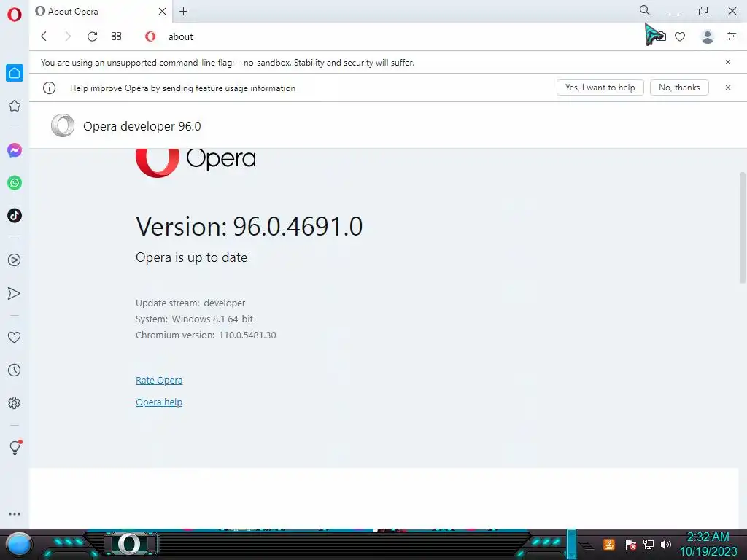
Task: Dismiss the no-sandbox warning bar
Action: click(728, 62)
